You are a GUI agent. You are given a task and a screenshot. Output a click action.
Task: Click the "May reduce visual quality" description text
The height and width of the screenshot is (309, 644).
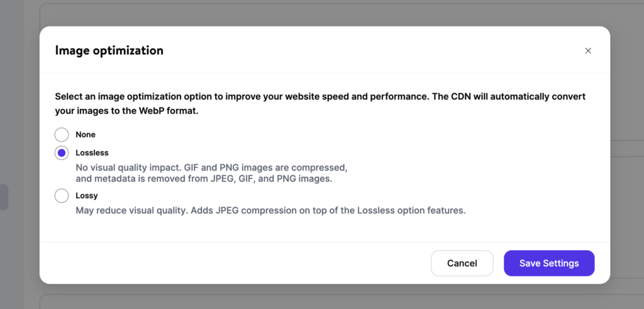(x=270, y=211)
